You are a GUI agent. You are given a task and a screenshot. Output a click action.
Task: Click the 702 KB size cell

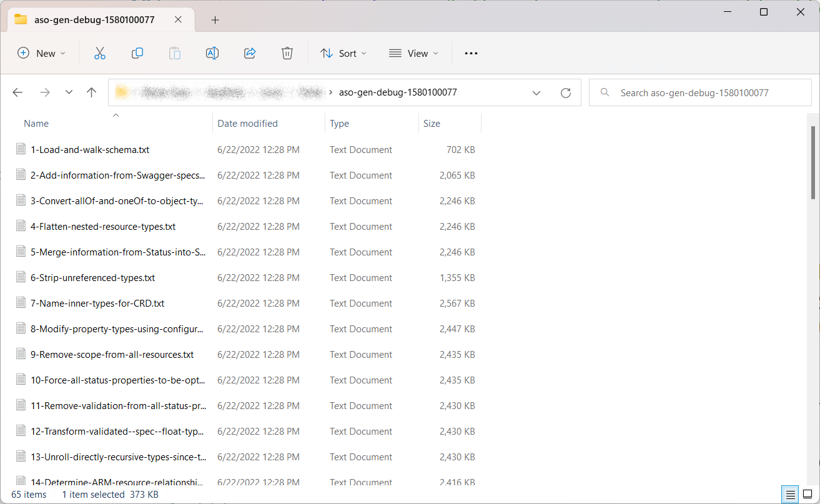[460, 150]
